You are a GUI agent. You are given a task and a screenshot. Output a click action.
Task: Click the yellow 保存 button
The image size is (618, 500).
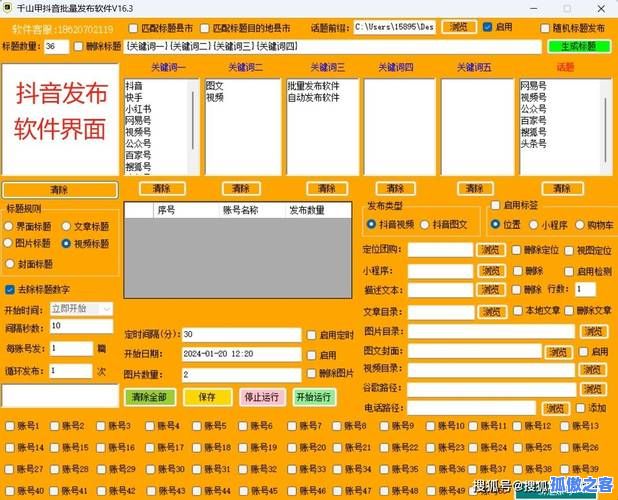[x=207, y=397]
